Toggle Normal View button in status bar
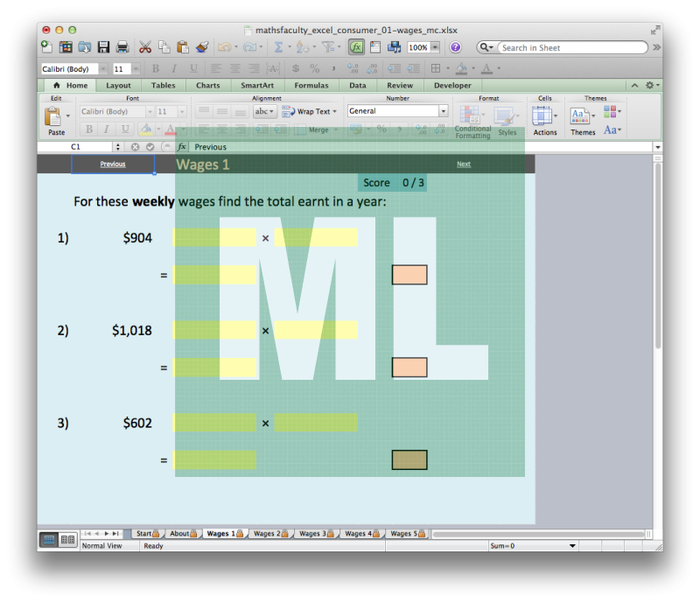700x603 pixels. click(x=49, y=540)
